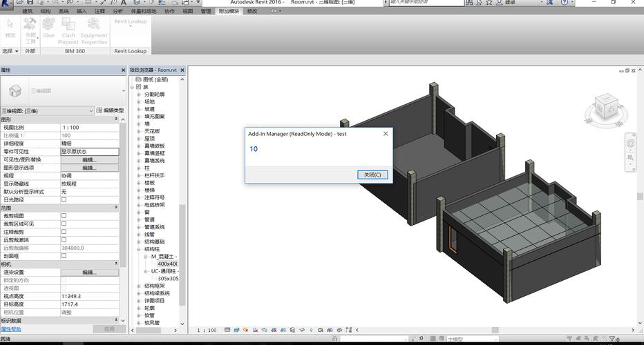Image resolution: width=644 pixels, height=345 pixels.
Task: Toggle the 裁剪视图 crop view checkbox
Action: click(64, 215)
